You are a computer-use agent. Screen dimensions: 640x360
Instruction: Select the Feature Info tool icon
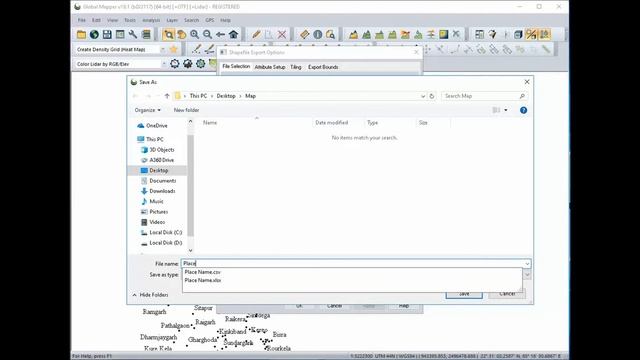[x=318, y=35]
